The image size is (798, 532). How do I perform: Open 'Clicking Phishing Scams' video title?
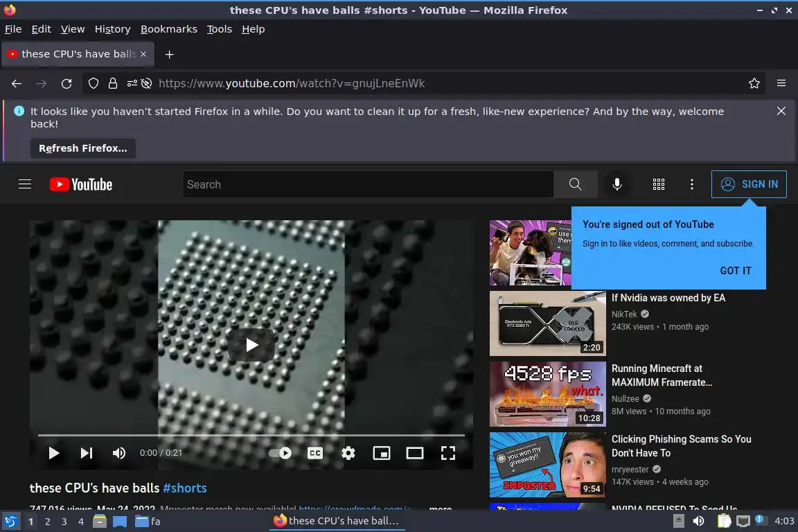681,446
